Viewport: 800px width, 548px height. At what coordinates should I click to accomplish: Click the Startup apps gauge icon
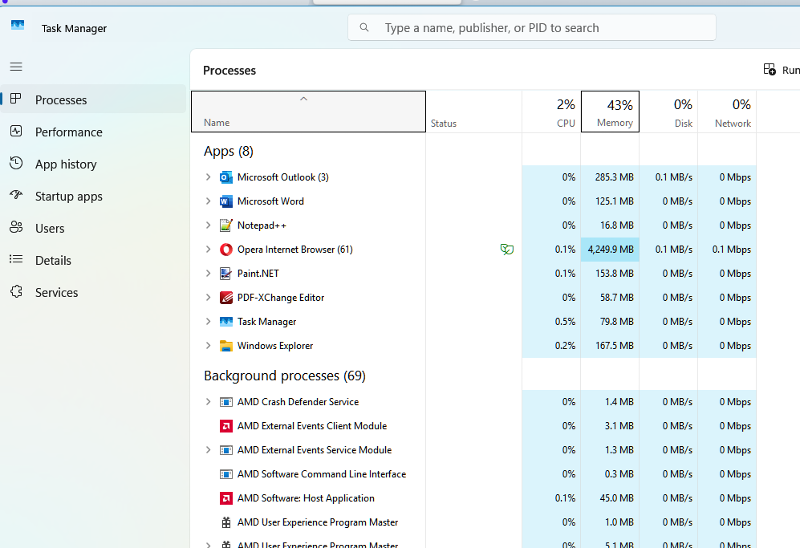pos(16,195)
